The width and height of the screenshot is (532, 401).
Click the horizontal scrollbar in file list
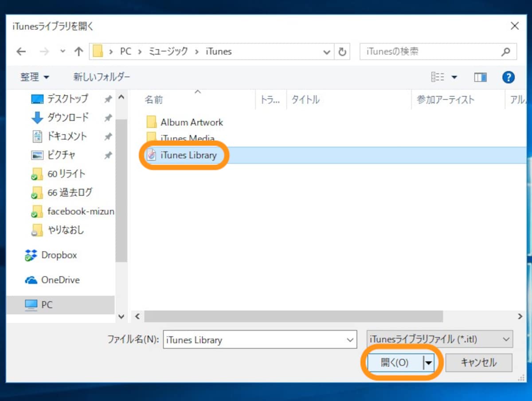(x=293, y=316)
